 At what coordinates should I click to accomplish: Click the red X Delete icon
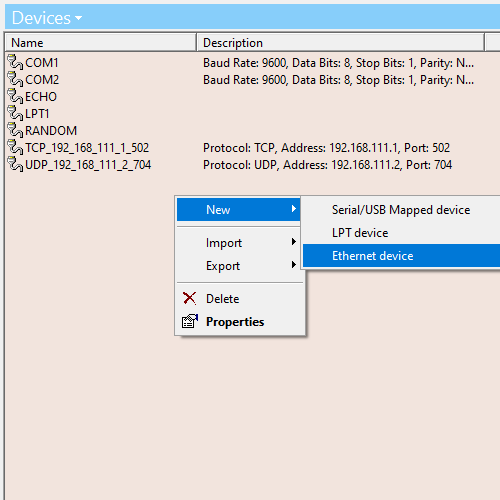click(x=190, y=298)
